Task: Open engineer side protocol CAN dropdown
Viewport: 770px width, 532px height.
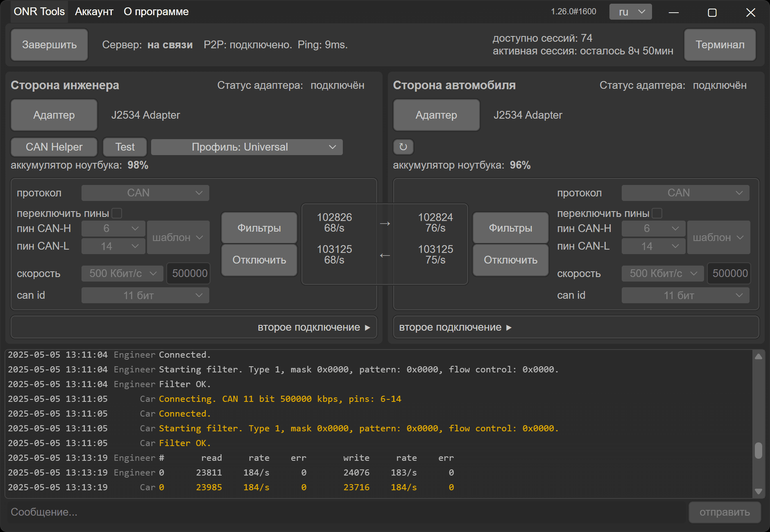Action: 145,193
